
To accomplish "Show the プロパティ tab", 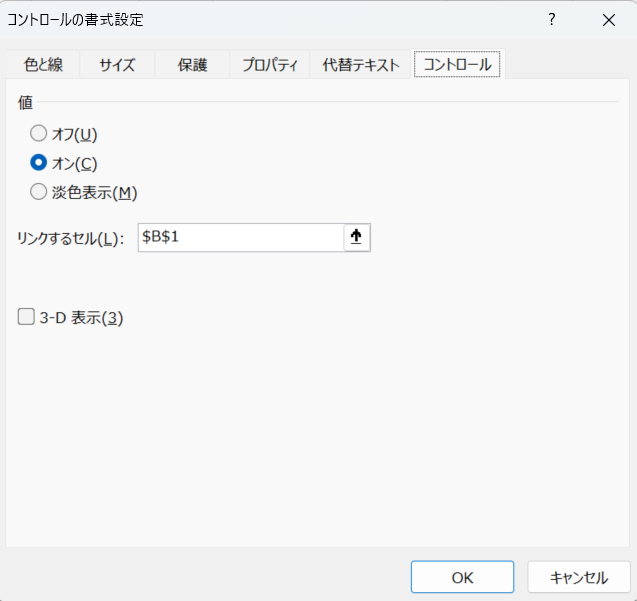I will point(270,65).
